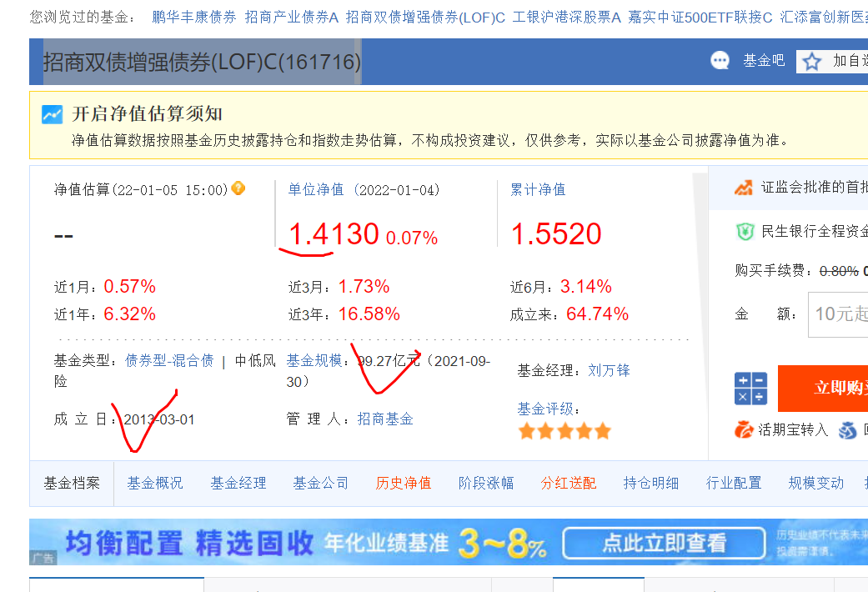The width and height of the screenshot is (868, 592).
Task: Click fund type 债券型-混合债 link
Action: coord(169,361)
